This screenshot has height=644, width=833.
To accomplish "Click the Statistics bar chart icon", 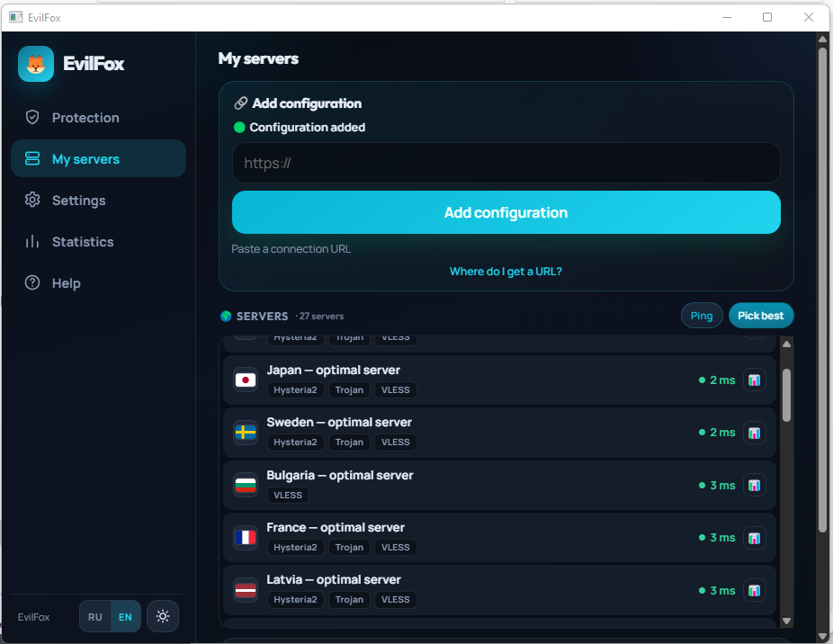I will coord(32,242).
